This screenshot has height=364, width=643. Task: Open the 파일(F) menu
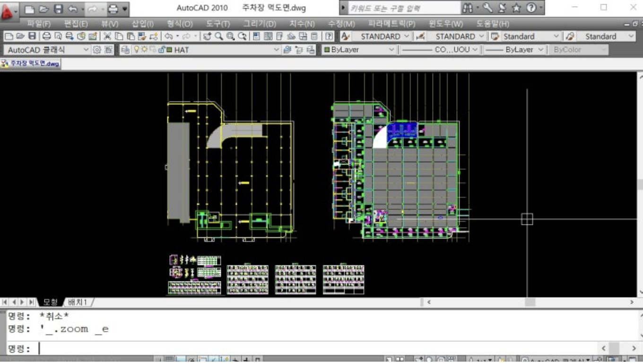(39, 24)
